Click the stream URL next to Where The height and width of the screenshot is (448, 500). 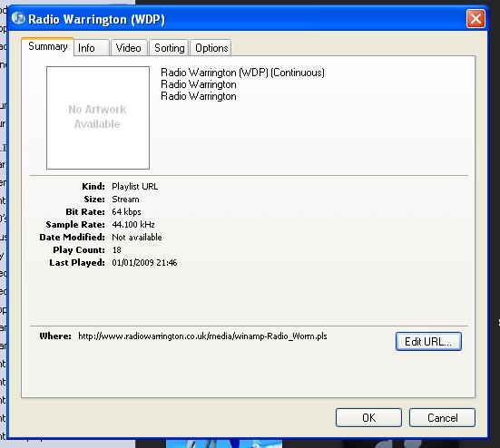point(202,336)
